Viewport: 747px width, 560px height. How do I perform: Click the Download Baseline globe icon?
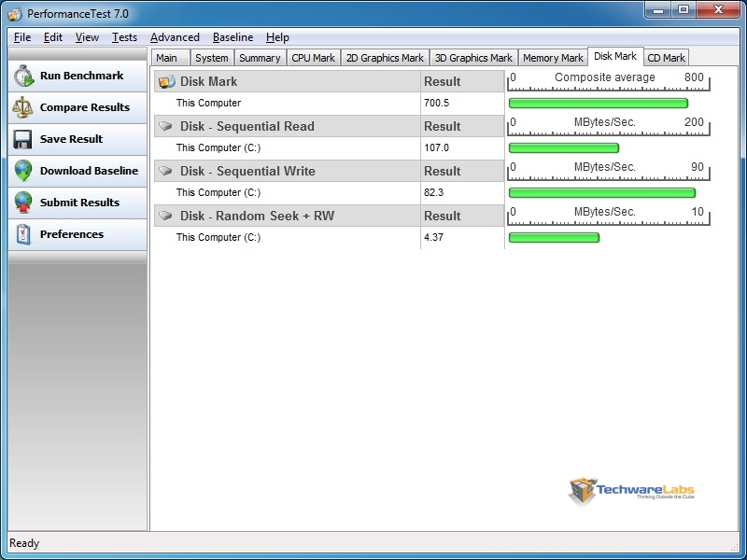[23, 172]
